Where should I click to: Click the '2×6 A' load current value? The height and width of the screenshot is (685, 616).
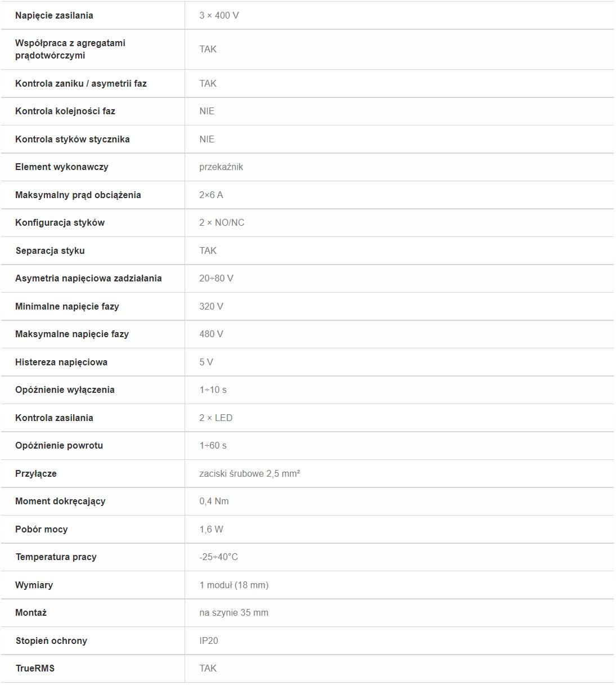pos(211,195)
